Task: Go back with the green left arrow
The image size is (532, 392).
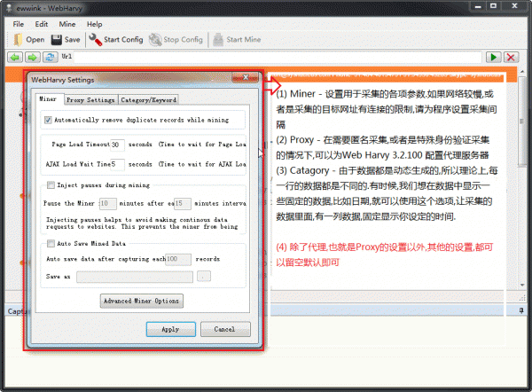Action: [x=15, y=58]
